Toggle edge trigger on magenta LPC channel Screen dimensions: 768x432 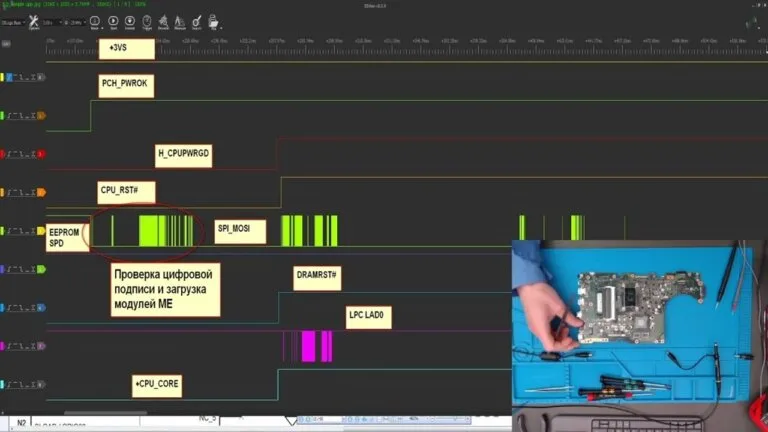10,346
